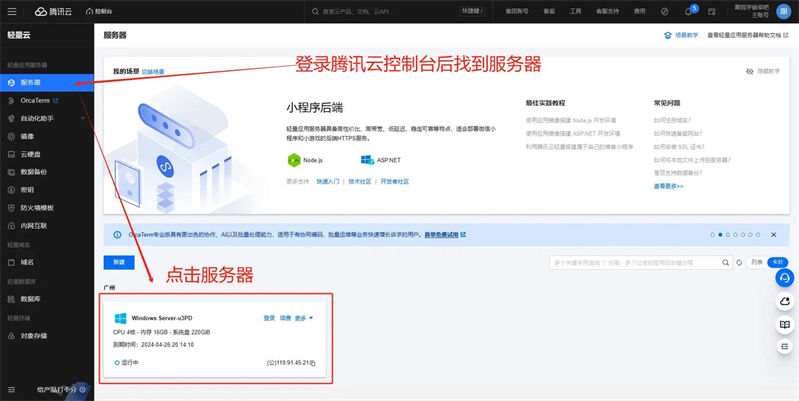Click the ASP.NET scenario icon
Screen dimensions: 799x401
tap(367, 160)
